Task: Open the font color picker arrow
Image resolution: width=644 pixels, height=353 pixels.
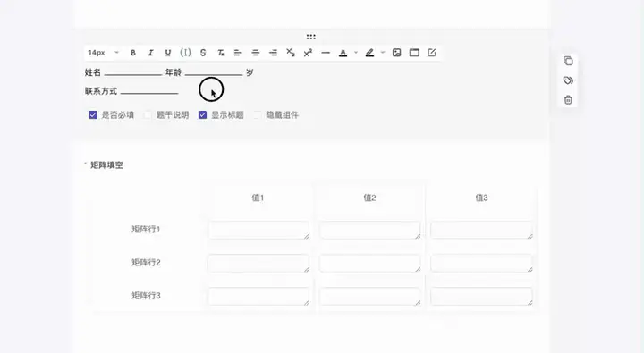Action: pos(356,53)
